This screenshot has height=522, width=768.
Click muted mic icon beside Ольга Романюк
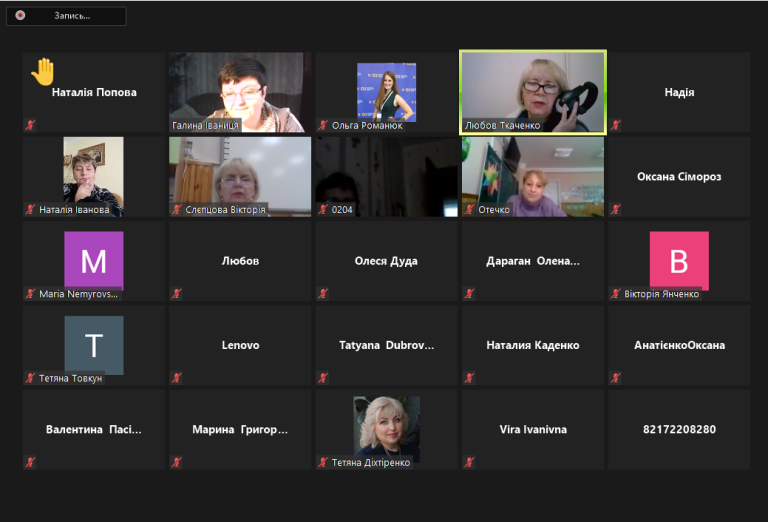[x=323, y=125]
